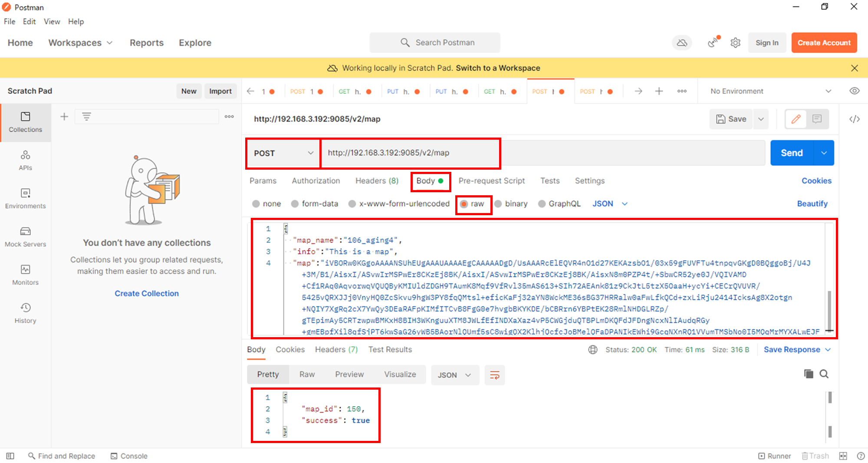Open the Mock Servers sidebar panel
The image size is (868, 463).
point(25,237)
